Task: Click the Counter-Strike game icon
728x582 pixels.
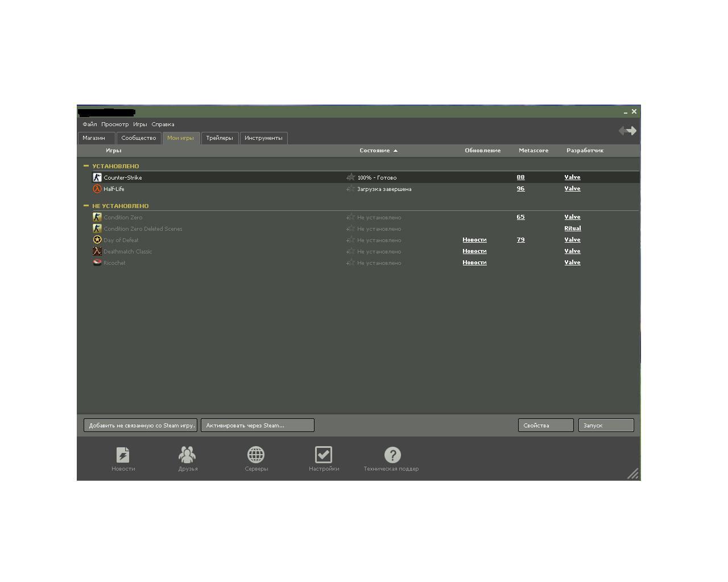Action: pos(97,177)
